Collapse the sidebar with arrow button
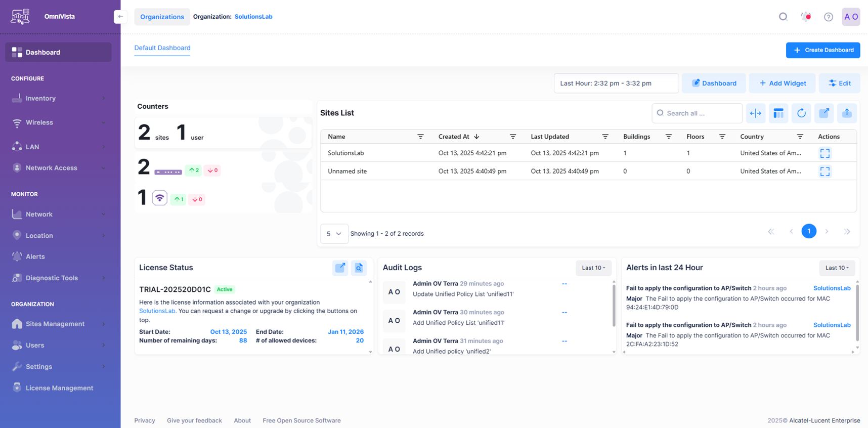868x428 pixels. click(x=120, y=17)
